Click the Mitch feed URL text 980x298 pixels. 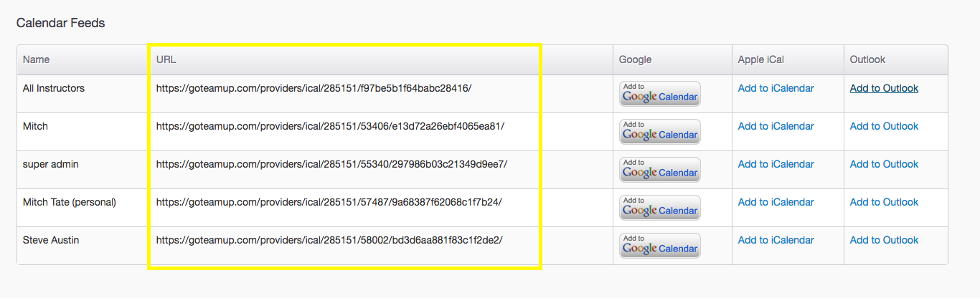click(x=330, y=126)
